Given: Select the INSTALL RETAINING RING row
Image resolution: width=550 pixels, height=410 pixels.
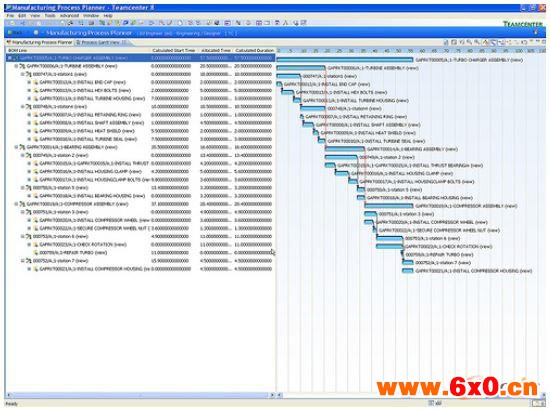Looking at the screenshot, I should tap(140, 115).
